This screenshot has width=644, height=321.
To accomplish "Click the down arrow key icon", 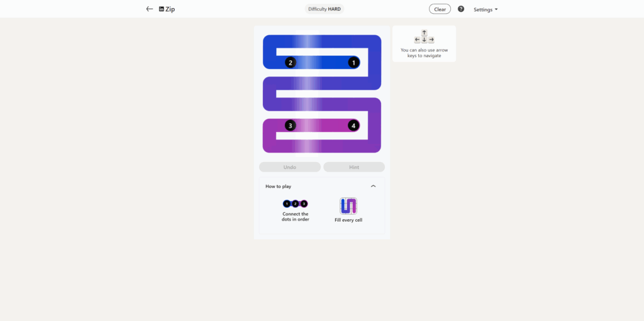I will tap(425, 40).
